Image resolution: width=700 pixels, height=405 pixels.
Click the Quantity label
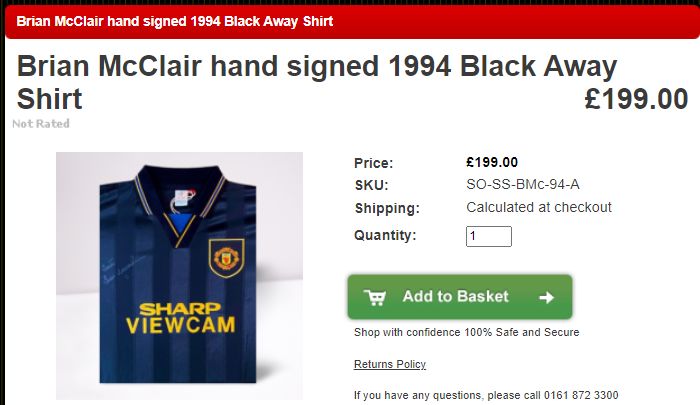385,235
